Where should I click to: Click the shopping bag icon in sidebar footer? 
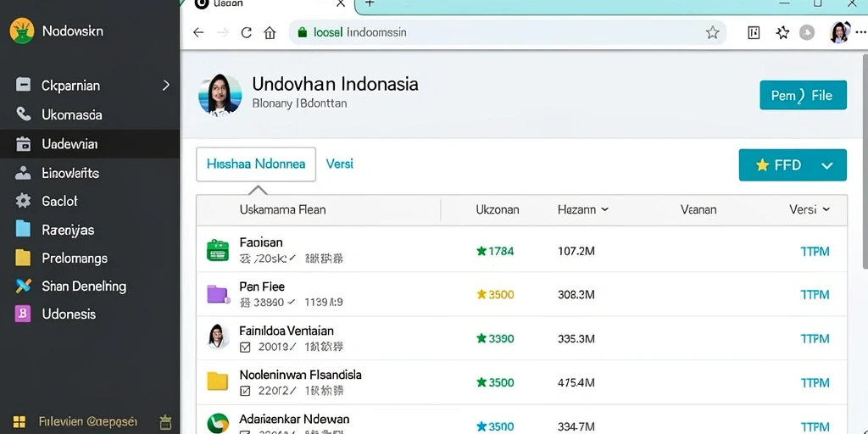pyautogui.click(x=165, y=422)
